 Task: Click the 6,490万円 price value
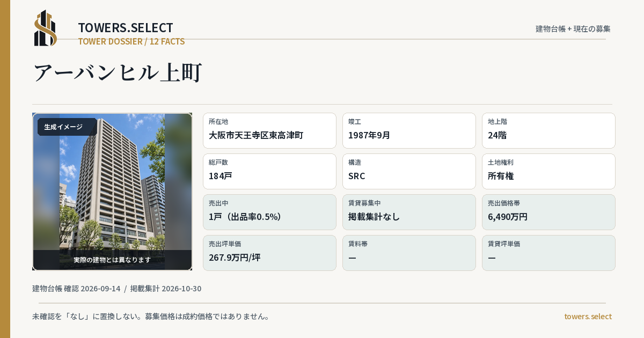[x=508, y=217]
